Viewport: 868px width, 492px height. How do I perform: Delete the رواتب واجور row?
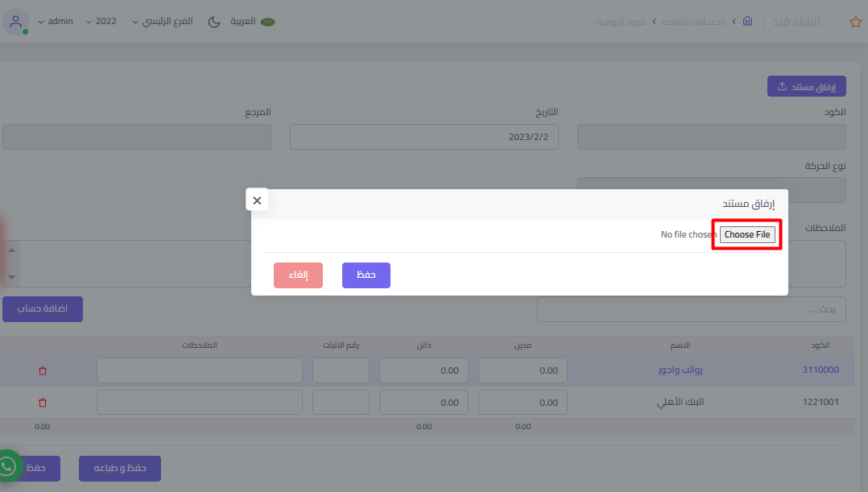click(43, 371)
